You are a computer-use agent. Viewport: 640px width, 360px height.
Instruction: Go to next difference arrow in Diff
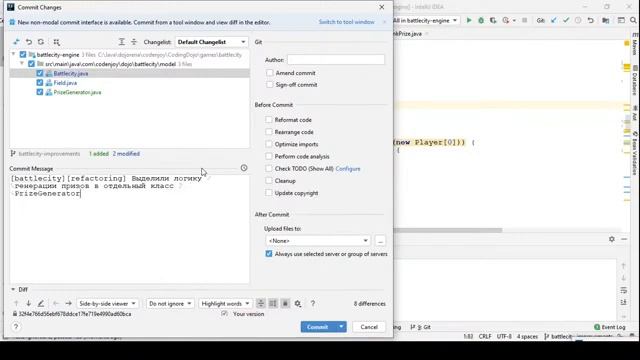click(29, 303)
